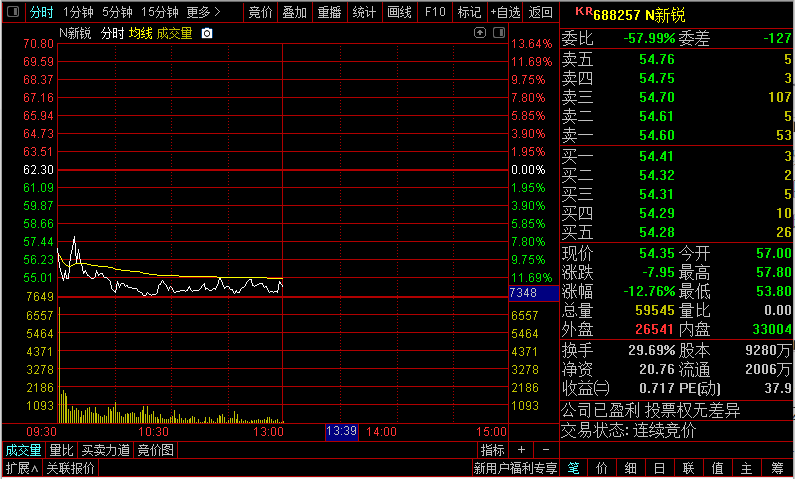The image size is (795, 479).
Task: Click the 13:39 time marker on the axis
Action: click(341, 431)
